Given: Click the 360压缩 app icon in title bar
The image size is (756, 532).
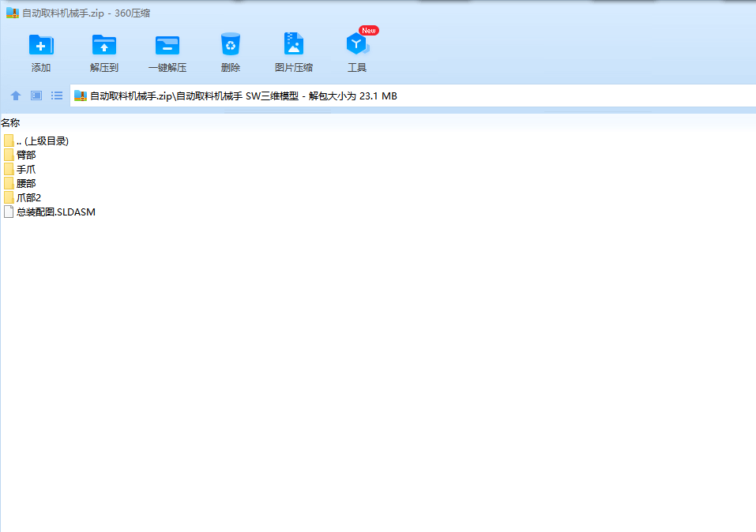Looking at the screenshot, I should point(12,13).
